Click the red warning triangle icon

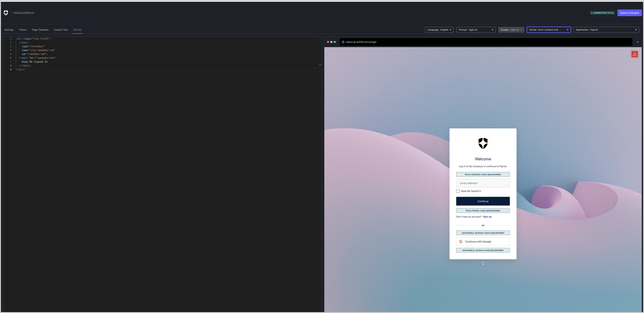[x=634, y=54]
